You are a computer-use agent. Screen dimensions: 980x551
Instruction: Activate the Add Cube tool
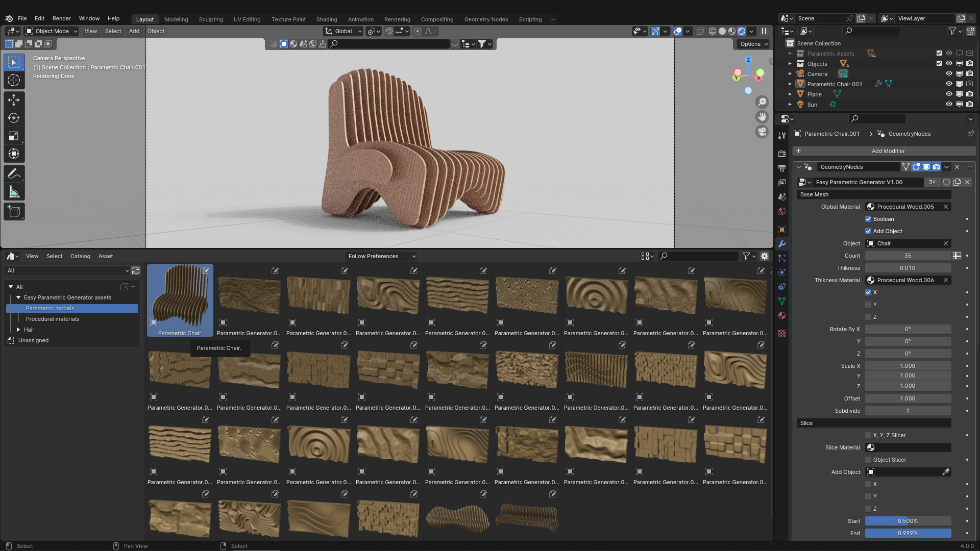[14, 211]
